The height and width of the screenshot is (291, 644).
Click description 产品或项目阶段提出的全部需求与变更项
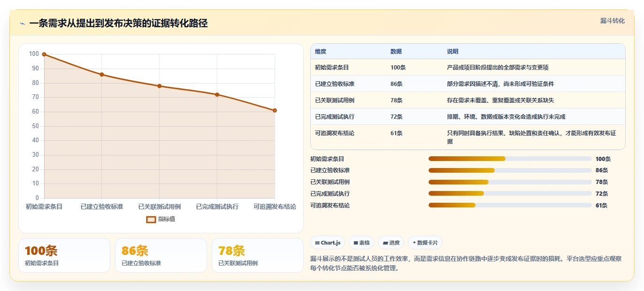pyautogui.click(x=498, y=68)
